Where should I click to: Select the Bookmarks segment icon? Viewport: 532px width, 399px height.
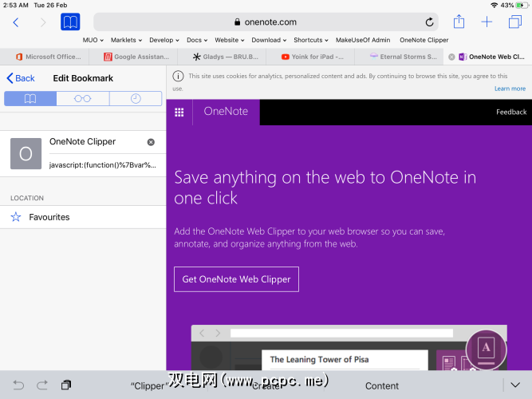coord(30,98)
